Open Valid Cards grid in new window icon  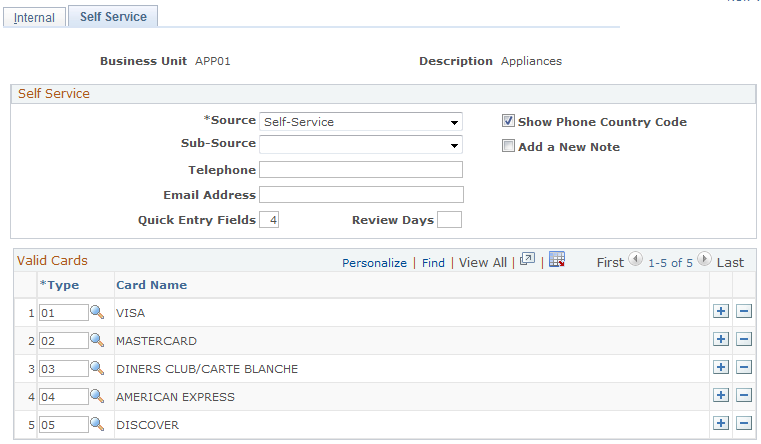pyautogui.click(x=528, y=260)
